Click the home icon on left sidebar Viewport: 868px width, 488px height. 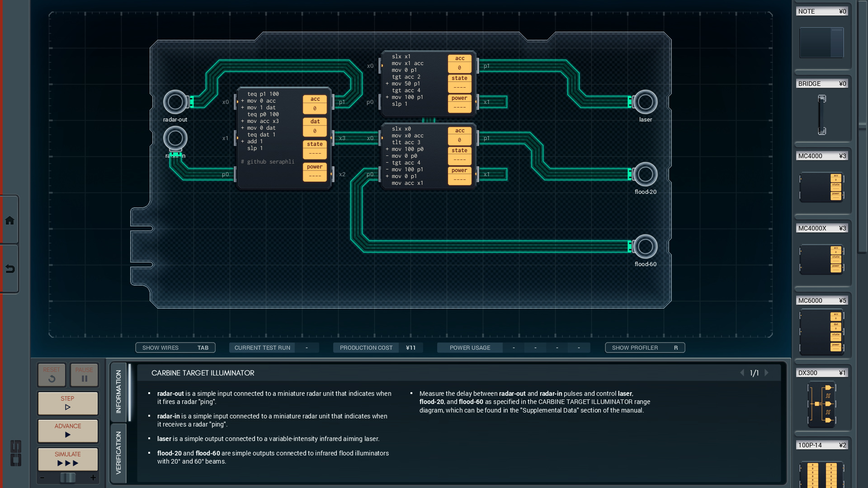click(x=9, y=221)
